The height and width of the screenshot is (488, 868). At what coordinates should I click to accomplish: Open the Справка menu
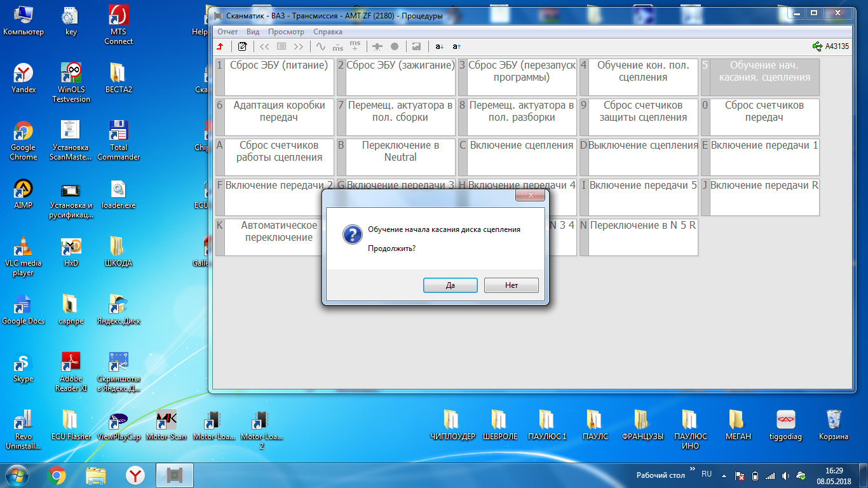(x=328, y=32)
